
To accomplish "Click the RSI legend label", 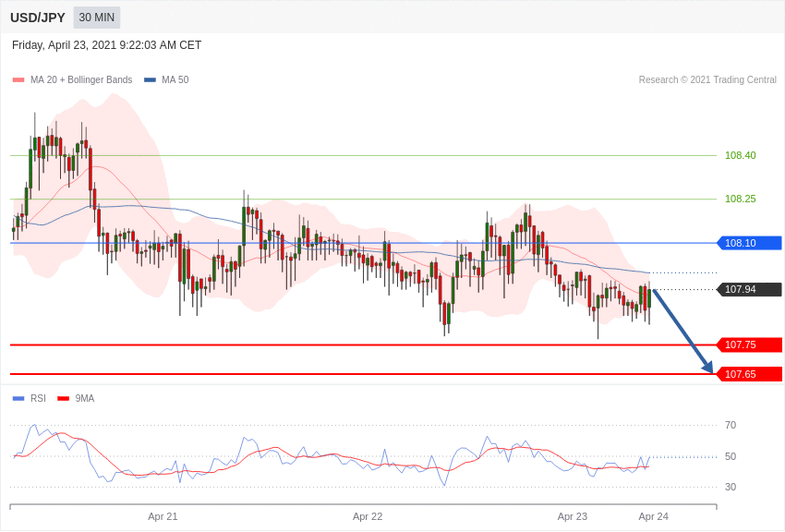I will (x=38, y=398).
